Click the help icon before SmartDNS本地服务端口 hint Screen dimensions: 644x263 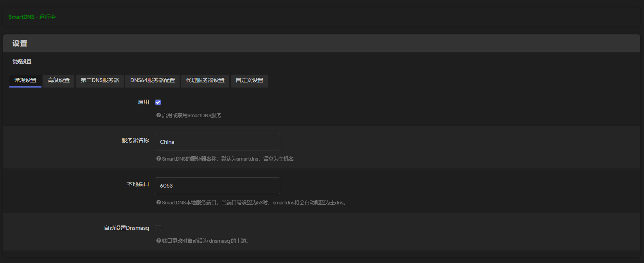(158, 202)
